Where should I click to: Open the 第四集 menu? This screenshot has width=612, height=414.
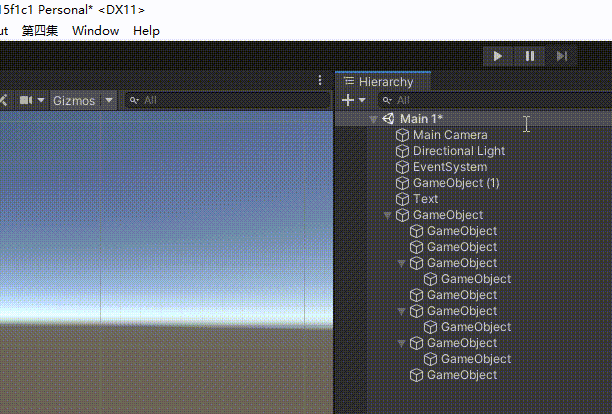point(40,30)
